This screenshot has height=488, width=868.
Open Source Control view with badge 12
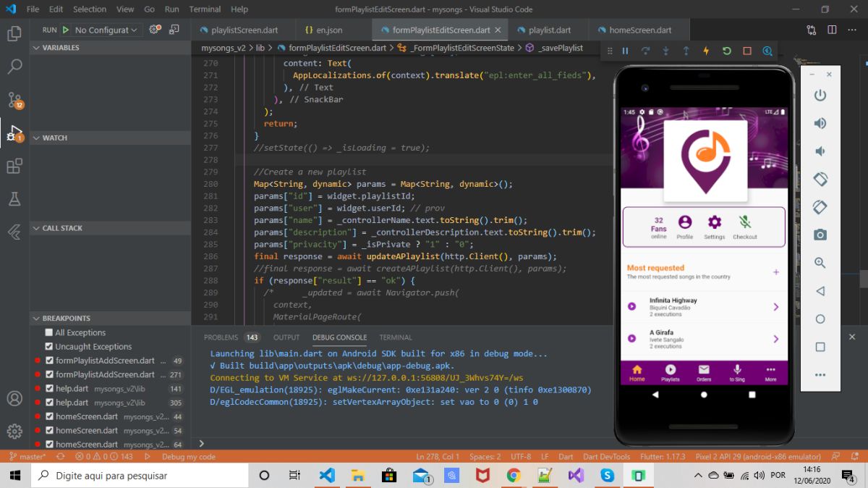(x=14, y=100)
